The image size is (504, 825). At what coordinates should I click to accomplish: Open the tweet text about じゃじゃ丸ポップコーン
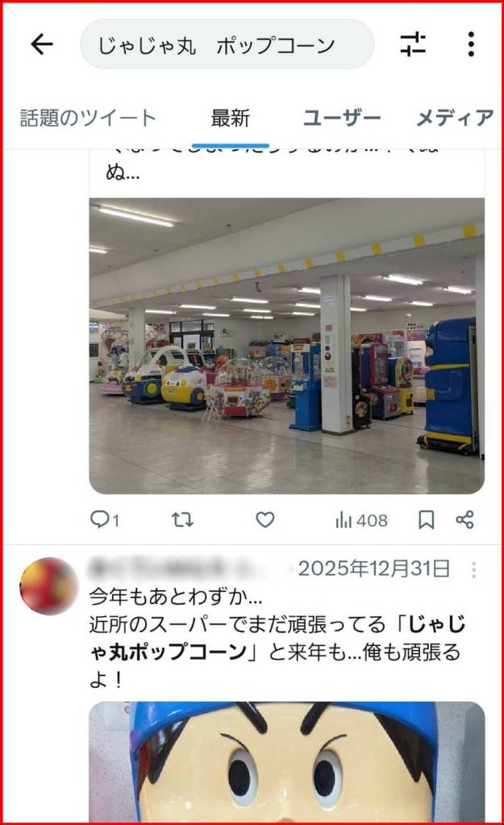coord(276,638)
